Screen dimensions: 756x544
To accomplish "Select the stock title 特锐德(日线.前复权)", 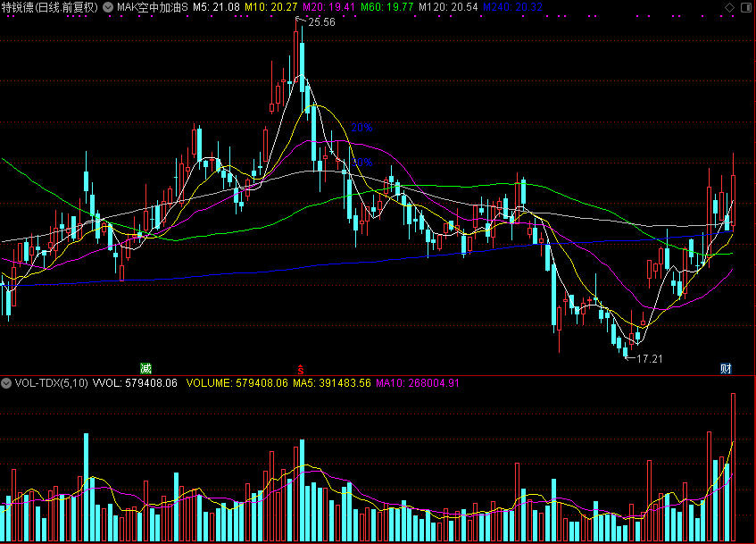I will 50,7.
